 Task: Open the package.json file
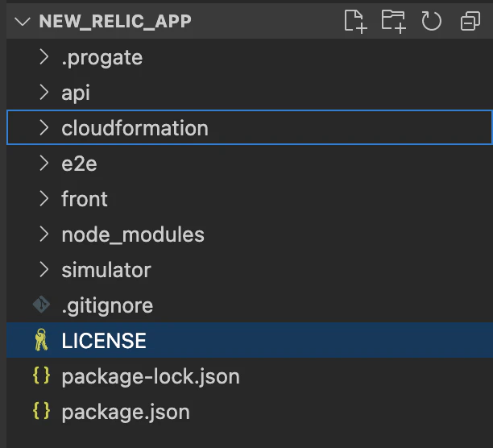(x=126, y=413)
